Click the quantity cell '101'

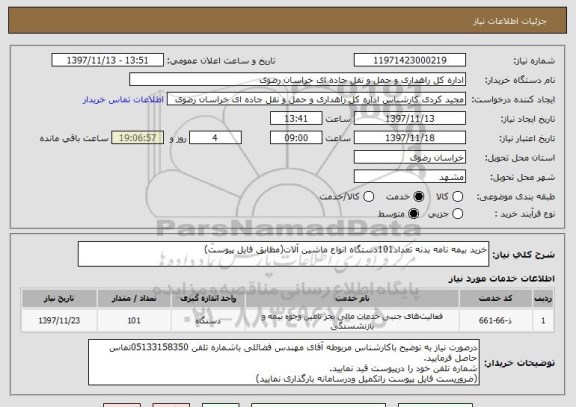(134, 321)
